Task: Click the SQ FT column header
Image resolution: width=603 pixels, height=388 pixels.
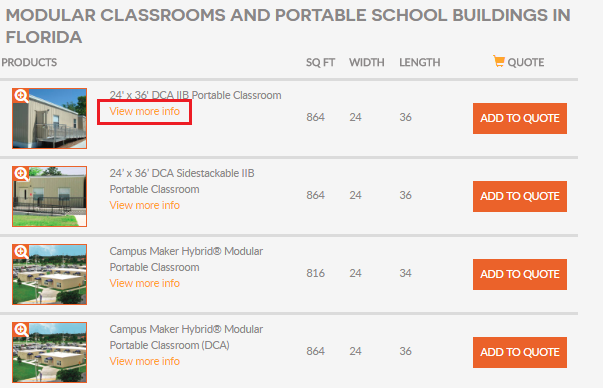Action: (x=320, y=62)
